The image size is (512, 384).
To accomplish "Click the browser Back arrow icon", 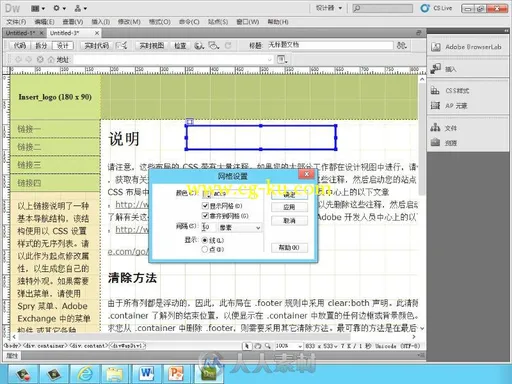I will click(18, 60).
